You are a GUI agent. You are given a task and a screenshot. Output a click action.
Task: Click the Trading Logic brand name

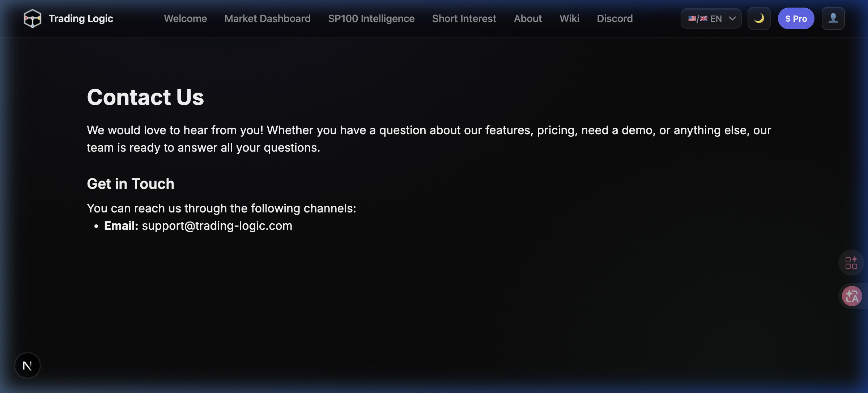point(81,18)
